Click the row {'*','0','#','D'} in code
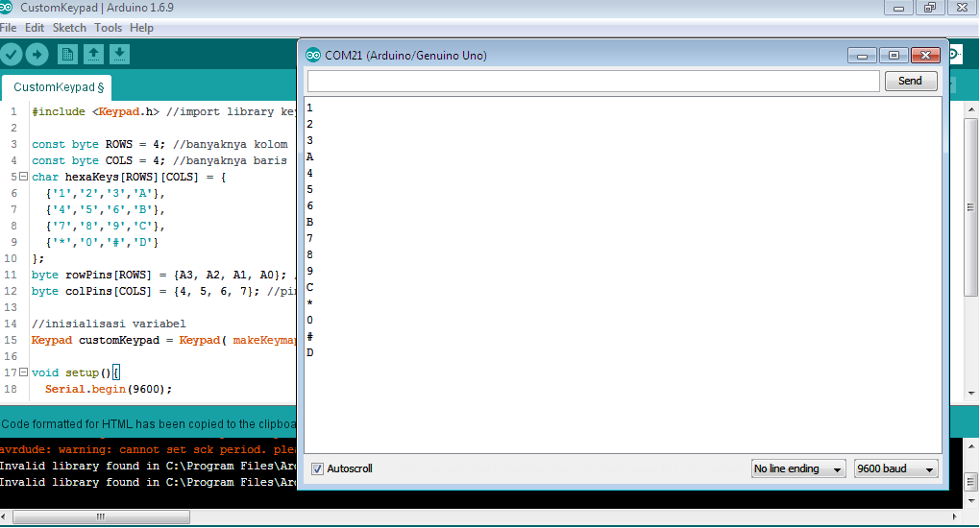This screenshot has height=528, width=980. [102, 242]
